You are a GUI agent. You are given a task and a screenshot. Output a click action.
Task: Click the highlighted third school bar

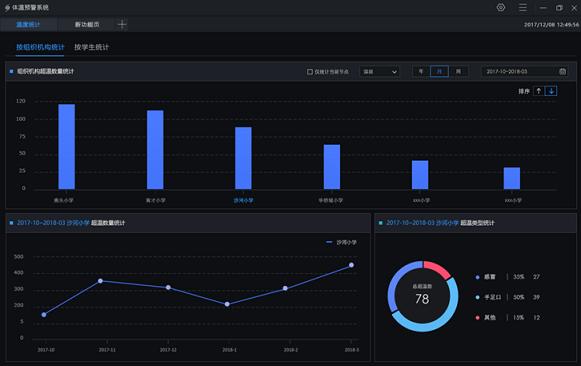pyautogui.click(x=243, y=158)
